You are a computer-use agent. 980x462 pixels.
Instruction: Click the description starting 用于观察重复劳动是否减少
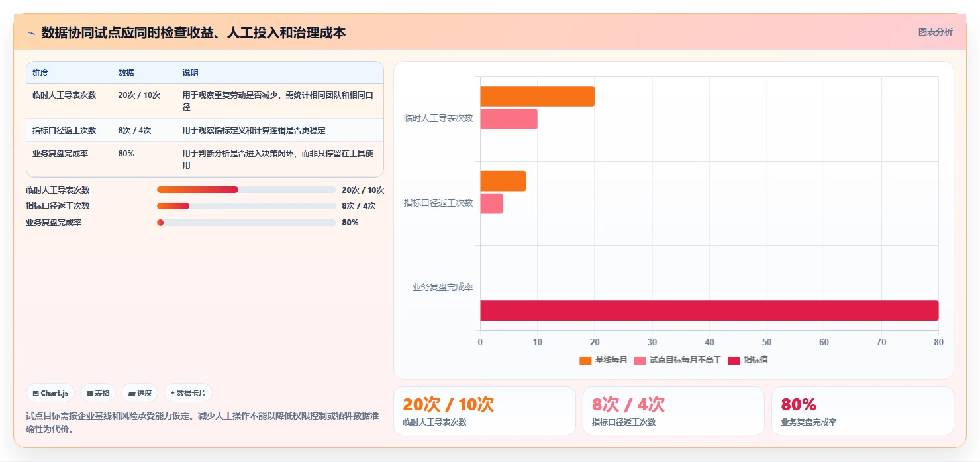click(x=278, y=101)
